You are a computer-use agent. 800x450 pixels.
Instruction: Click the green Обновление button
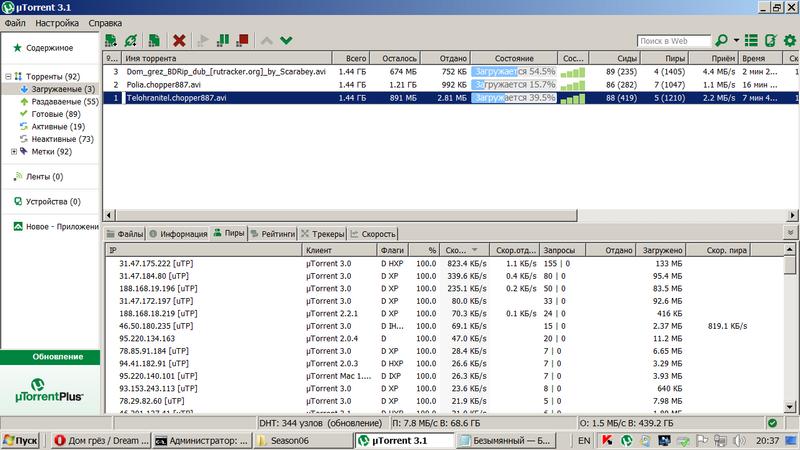point(50,357)
